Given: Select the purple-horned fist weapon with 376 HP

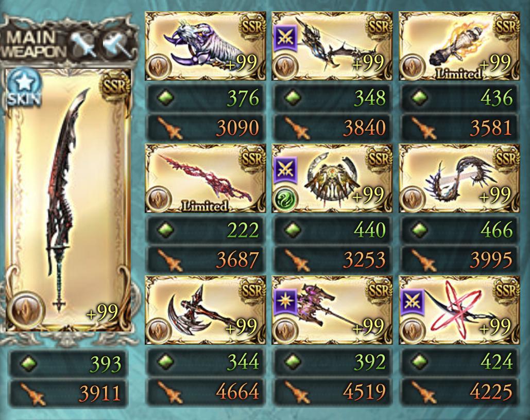Looking at the screenshot, I should pos(206,46).
